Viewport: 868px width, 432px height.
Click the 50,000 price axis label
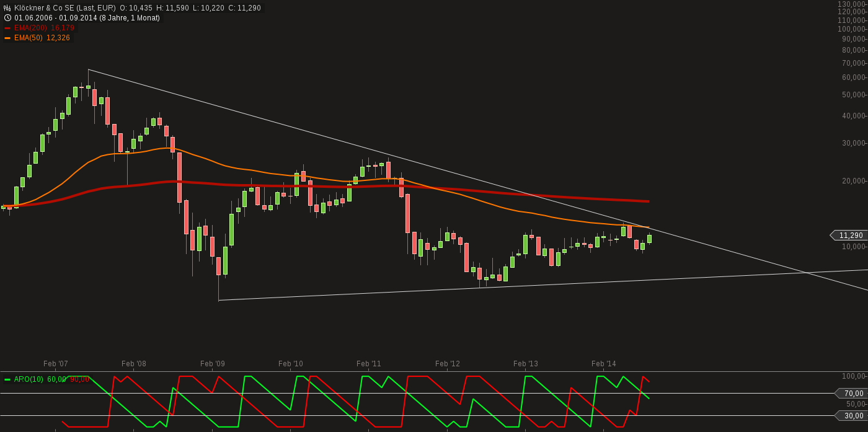click(854, 95)
